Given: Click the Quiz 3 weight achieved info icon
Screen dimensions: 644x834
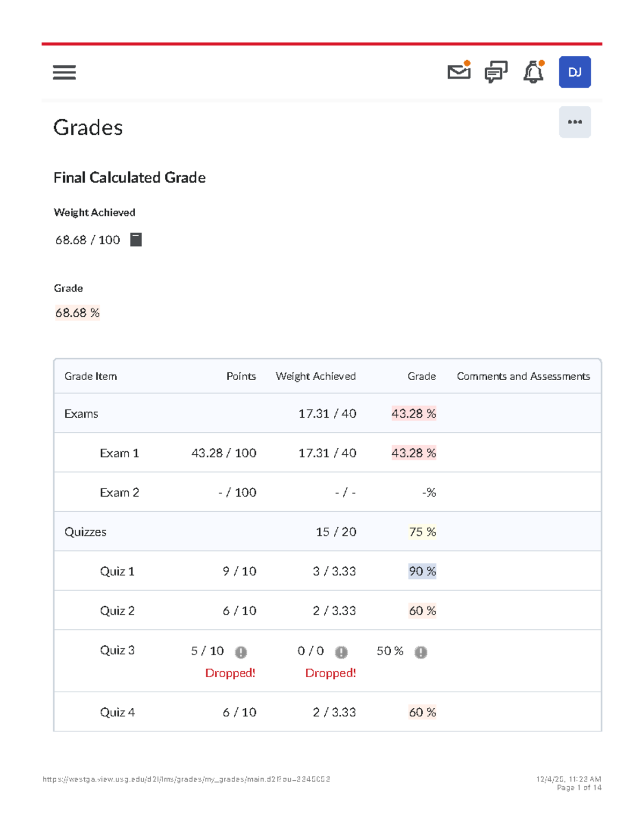Looking at the screenshot, I should (341, 652).
